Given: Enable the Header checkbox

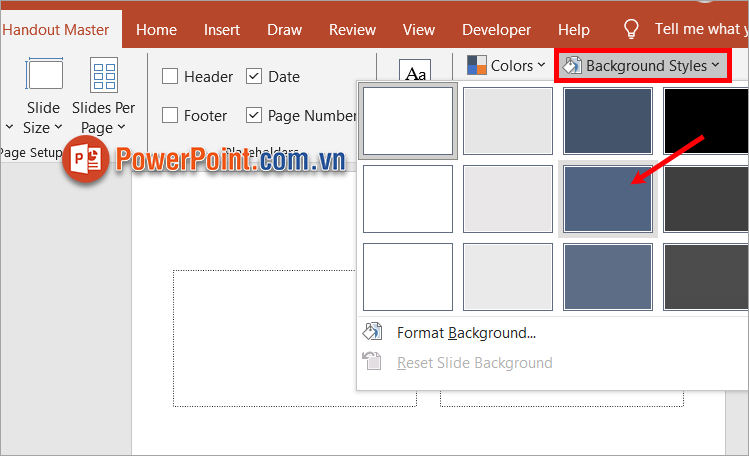Looking at the screenshot, I should pyautogui.click(x=171, y=77).
